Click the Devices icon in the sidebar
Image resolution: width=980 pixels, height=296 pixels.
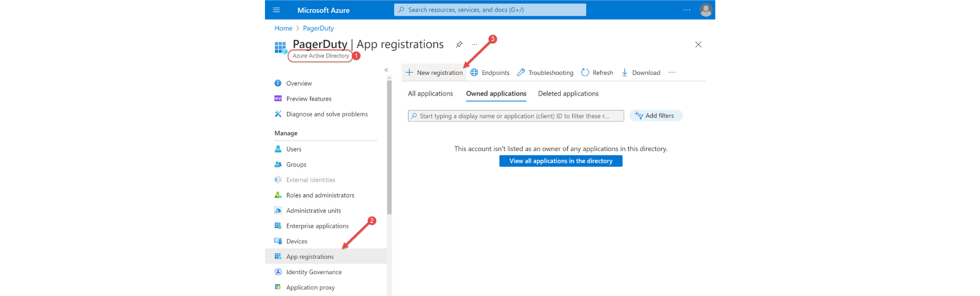click(x=278, y=241)
